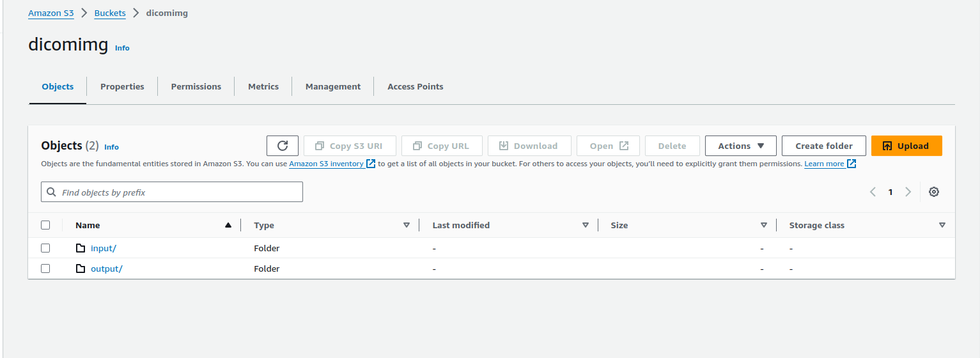Image resolution: width=980 pixels, height=358 pixels.
Task: Open the output/ folder link
Action: tap(106, 268)
